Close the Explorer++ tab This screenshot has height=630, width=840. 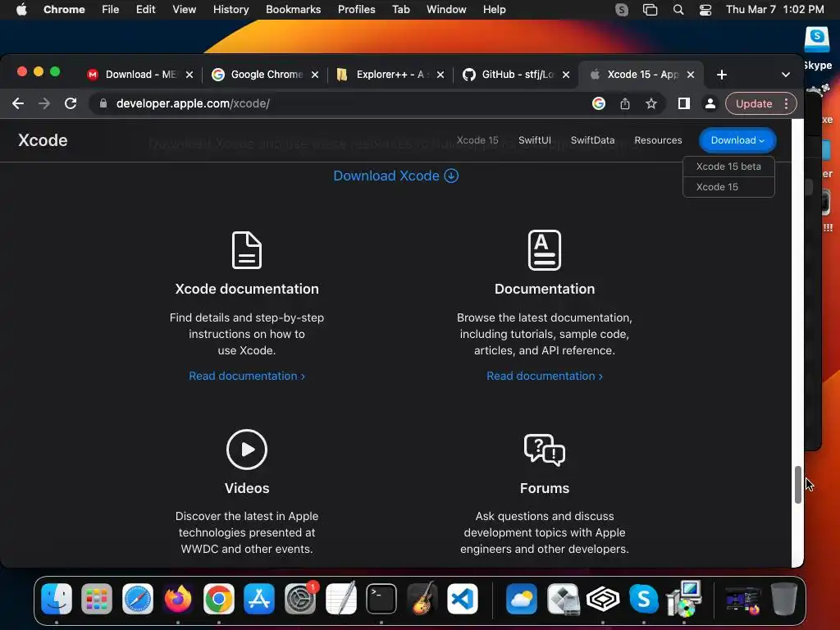click(441, 75)
